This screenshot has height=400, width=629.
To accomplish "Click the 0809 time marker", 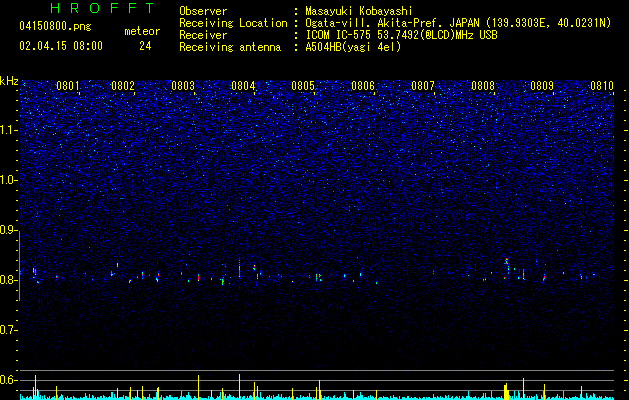I will [x=542, y=86].
